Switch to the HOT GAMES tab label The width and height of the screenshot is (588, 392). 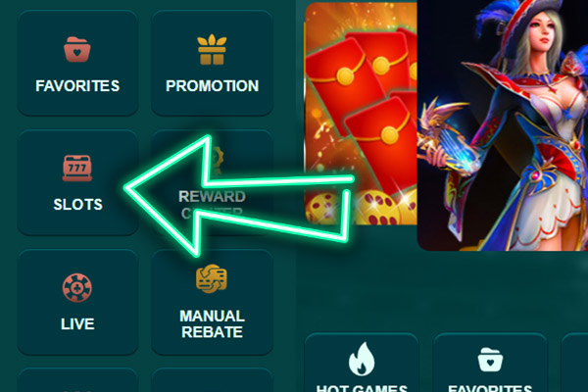pos(362,388)
